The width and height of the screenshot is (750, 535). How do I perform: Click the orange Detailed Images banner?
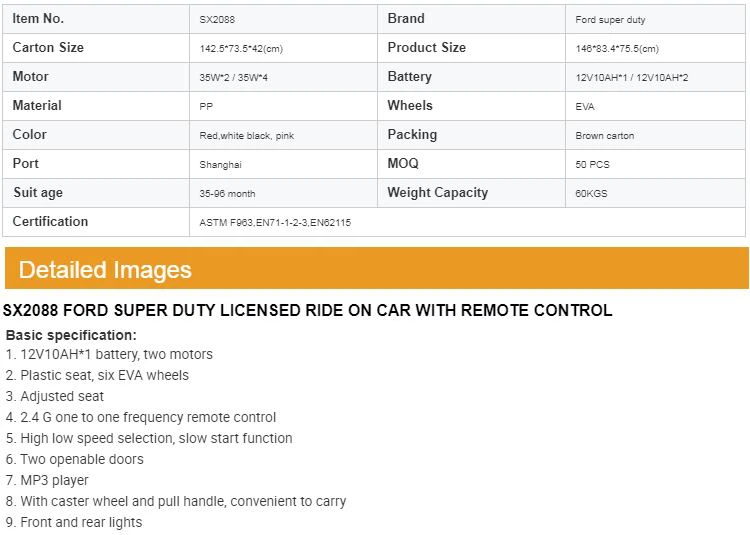click(x=375, y=269)
